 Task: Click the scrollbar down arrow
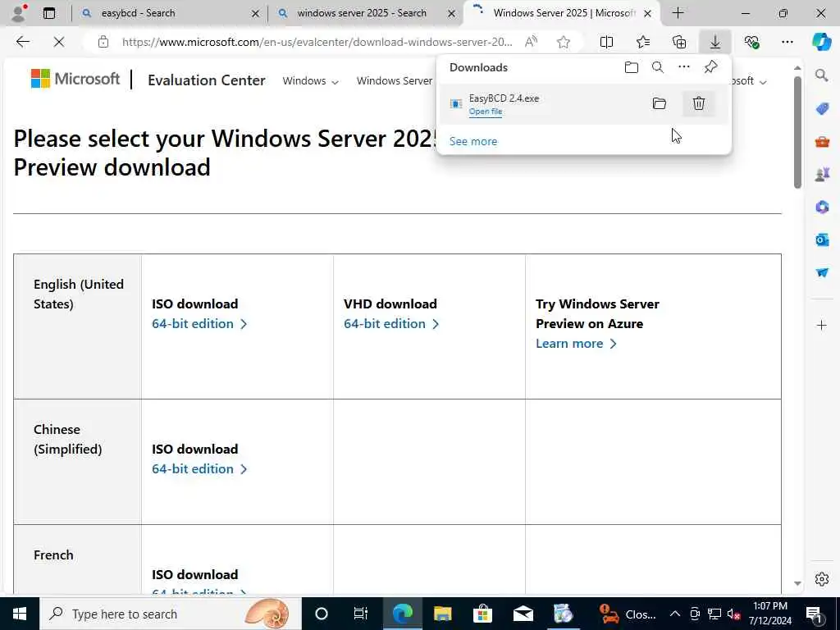coord(797,583)
